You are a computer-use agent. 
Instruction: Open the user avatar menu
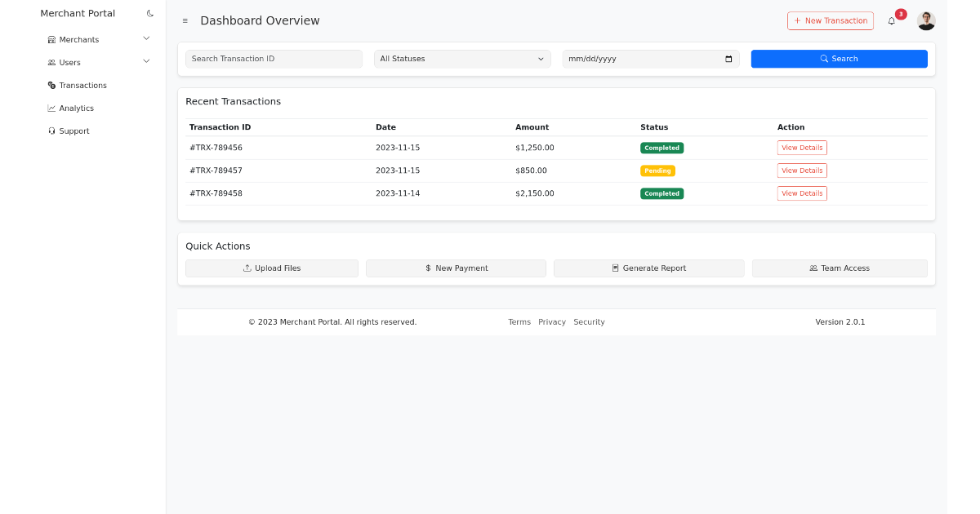point(926,20)
